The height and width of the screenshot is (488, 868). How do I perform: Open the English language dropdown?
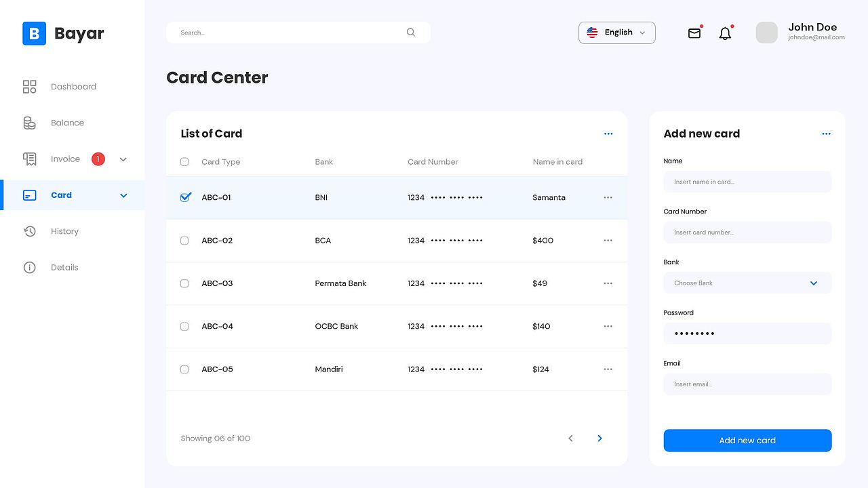616,33
